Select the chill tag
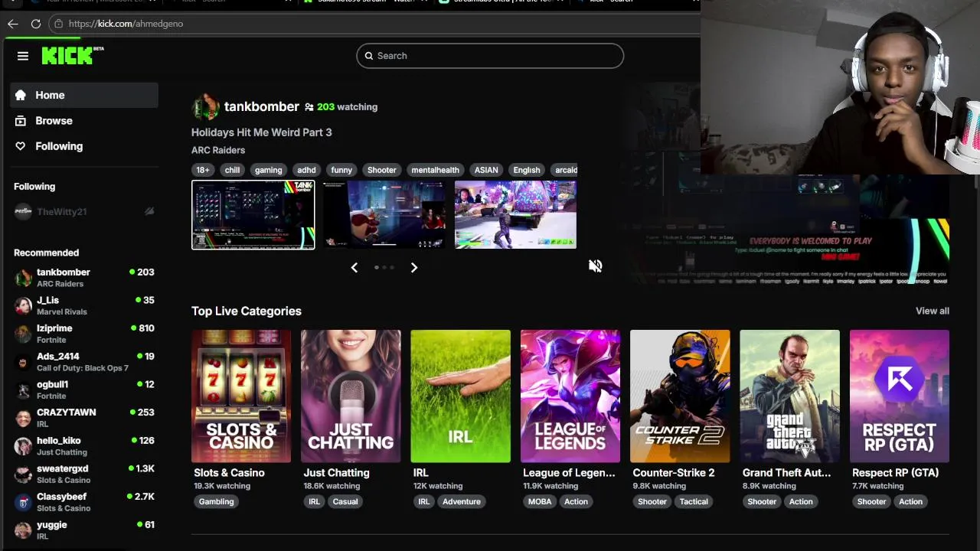 point(232,170)
